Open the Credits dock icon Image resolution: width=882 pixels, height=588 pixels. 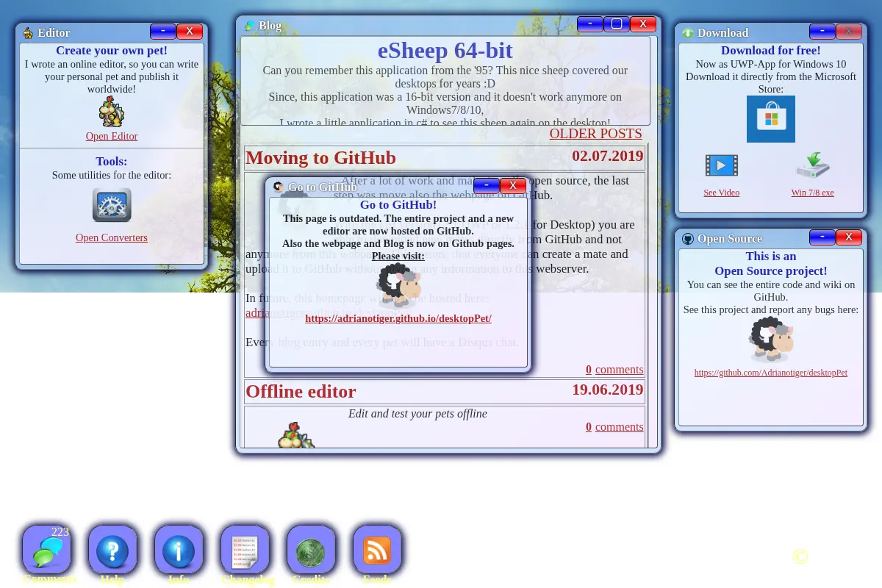click(311, 550)
